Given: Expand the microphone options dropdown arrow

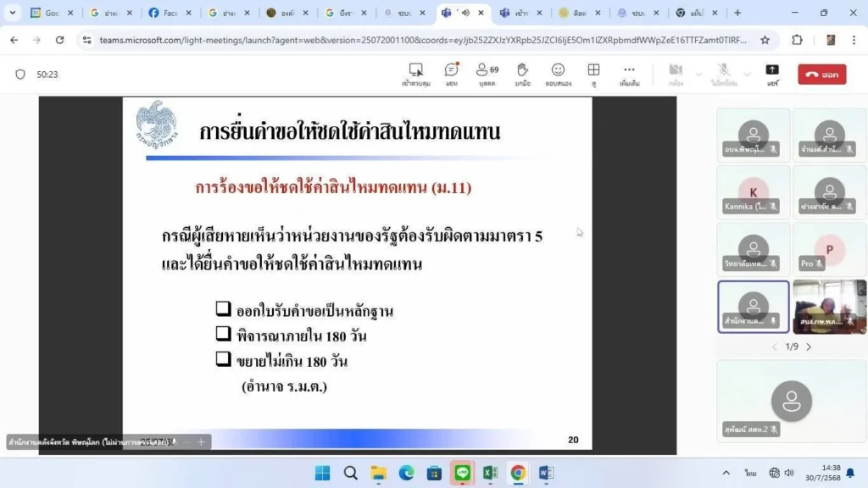Looking at the screenshot, I should (x=748, y=75).
